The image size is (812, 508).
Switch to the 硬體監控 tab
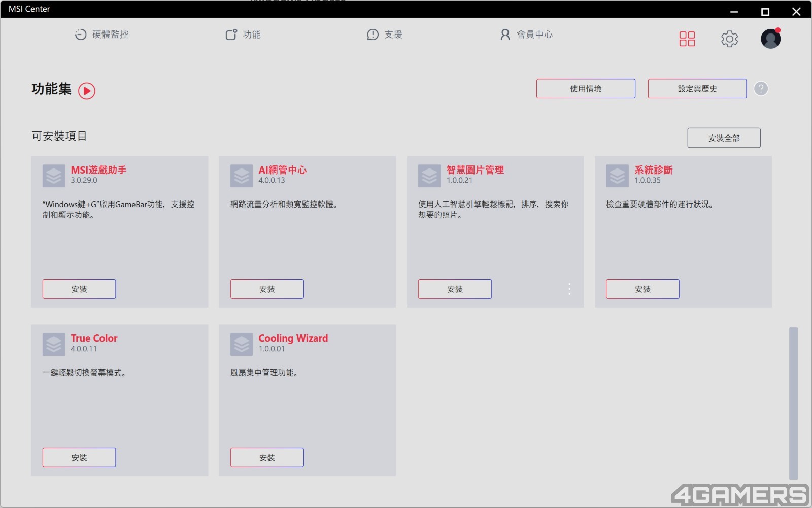tap(101, 35)
